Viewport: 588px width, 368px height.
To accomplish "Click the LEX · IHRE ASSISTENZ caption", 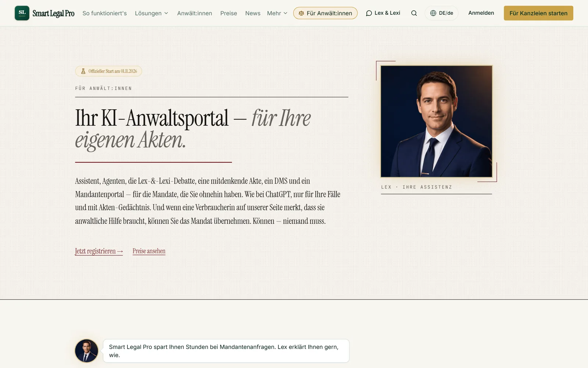I will (x=416, y=187).
